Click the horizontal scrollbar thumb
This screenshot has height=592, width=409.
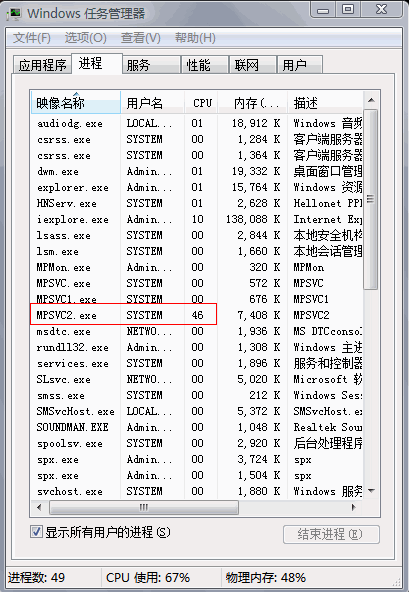pyautogui.click(x=144, y=507)
